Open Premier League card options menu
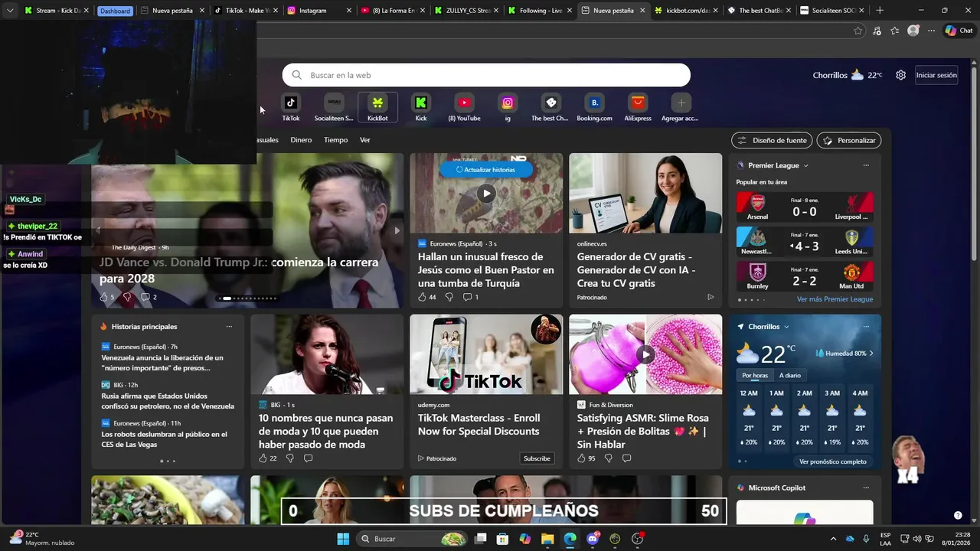The height and width of the screenshot is (551, 980). pyautogui.click(x=866, y=165)
